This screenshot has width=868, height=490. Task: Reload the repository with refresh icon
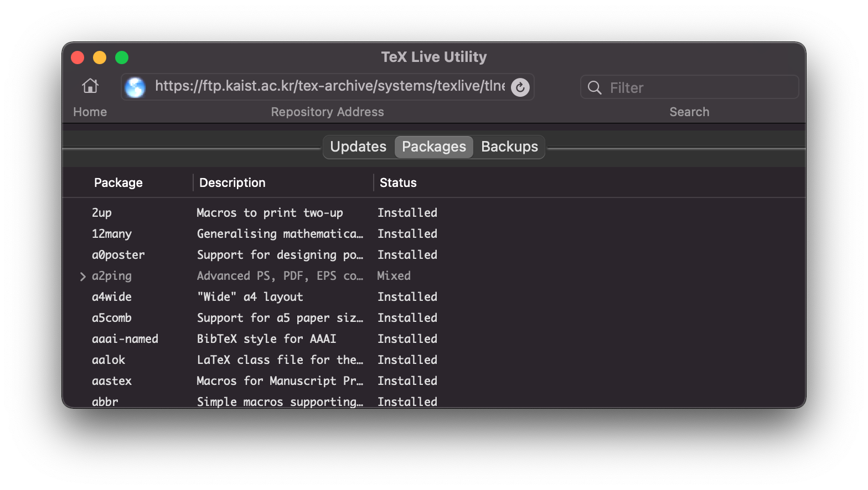(520, 87)
